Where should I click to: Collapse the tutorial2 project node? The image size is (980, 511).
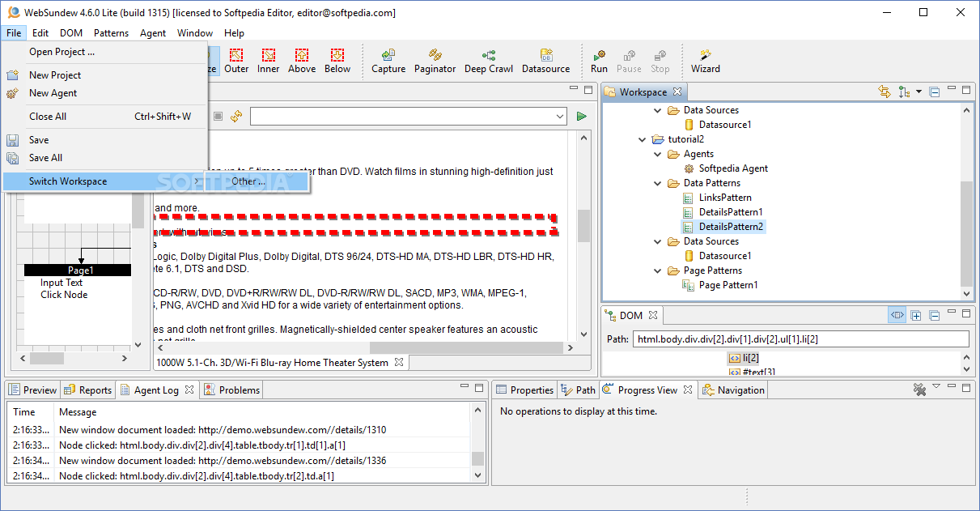[x=642, y=139]
